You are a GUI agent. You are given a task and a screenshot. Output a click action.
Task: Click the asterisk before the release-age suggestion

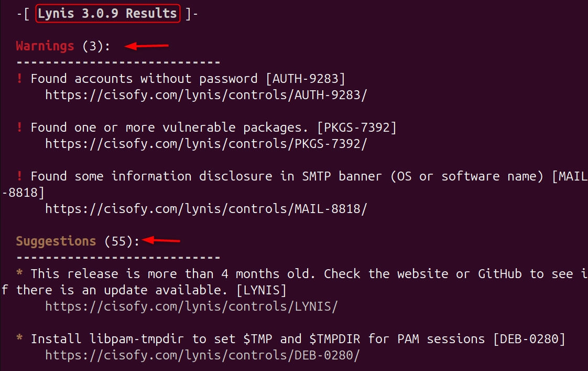pos(19,274)
